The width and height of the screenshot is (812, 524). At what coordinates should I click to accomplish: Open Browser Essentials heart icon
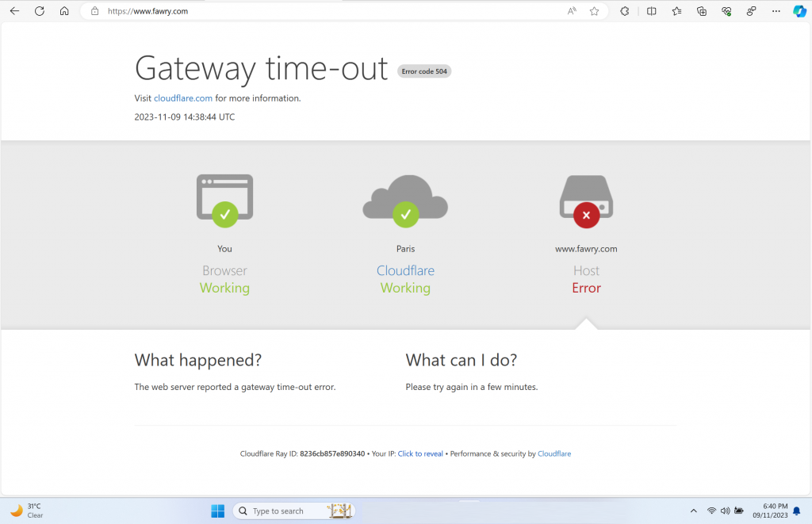(726, 11)
